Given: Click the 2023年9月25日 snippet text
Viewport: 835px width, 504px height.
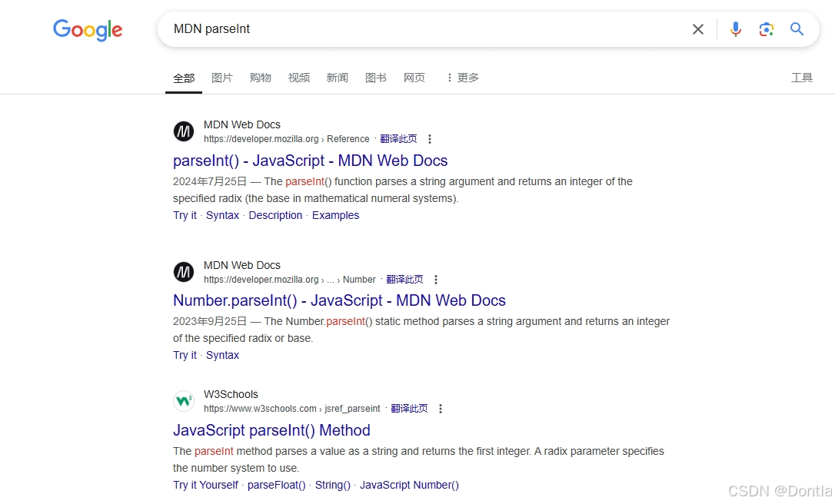Looking at the screenshot, I should tap(210, 321).
